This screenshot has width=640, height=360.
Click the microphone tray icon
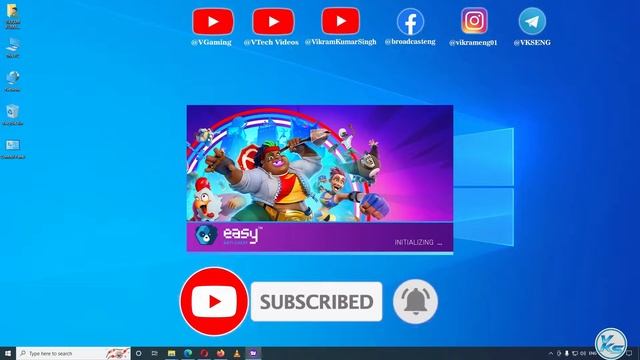(x=567, y=353)
